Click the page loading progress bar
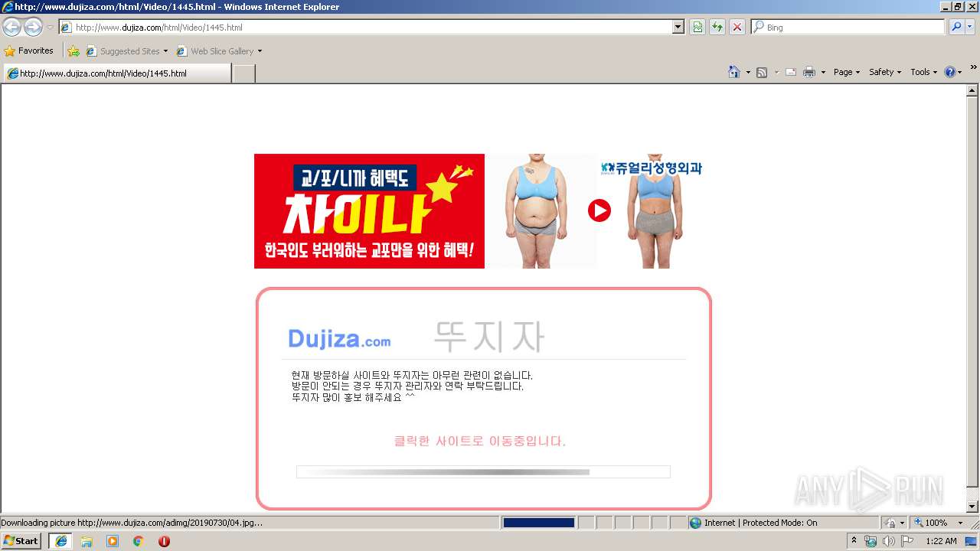 click(483, 472)
